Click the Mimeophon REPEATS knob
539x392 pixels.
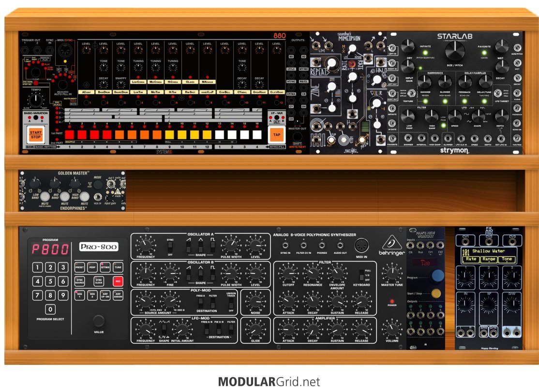click(x=331, y=64)
